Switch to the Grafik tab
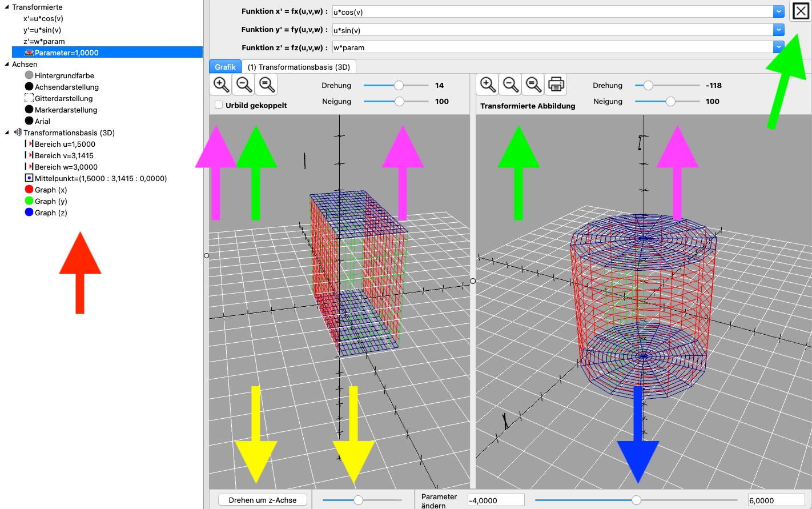Image resolution: width=812 pixels, height=509 pixels. pyautogui.click(x=225, y=67)
